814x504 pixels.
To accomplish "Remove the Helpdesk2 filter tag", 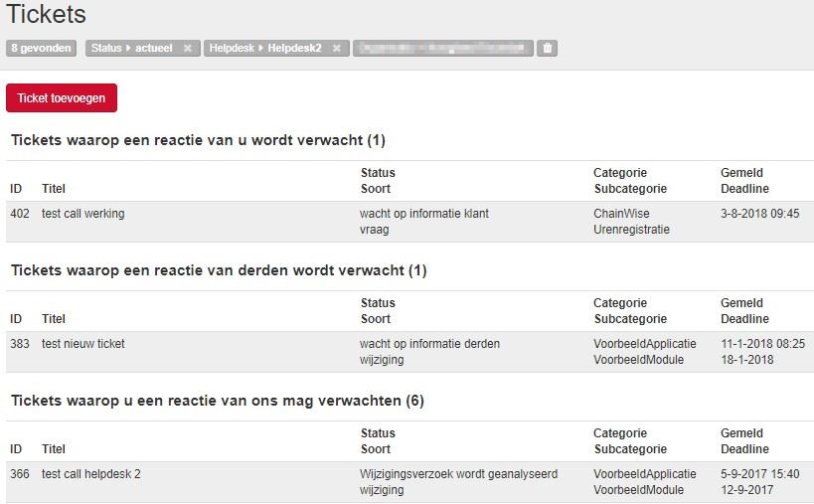I will pyautogui.click(x=337, y=48).
